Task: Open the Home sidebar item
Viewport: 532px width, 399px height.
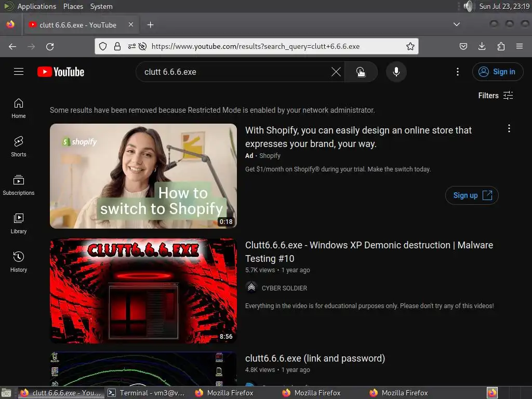Action: click(x=19, y=108)
